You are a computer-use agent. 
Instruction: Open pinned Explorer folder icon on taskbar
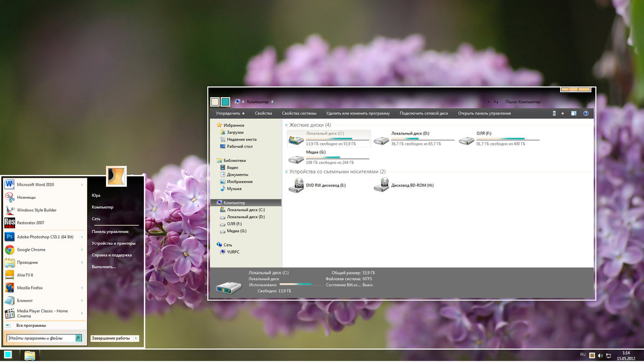(30, 355)
